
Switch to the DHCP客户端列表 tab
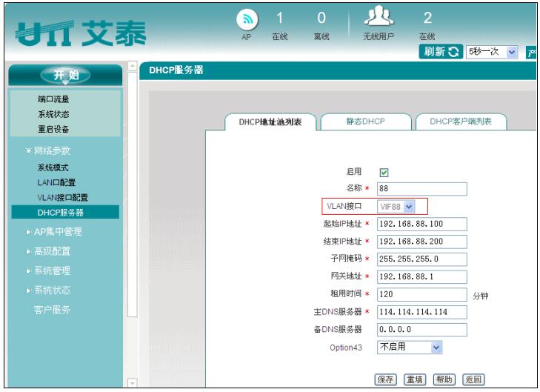[x=461, y=122]
